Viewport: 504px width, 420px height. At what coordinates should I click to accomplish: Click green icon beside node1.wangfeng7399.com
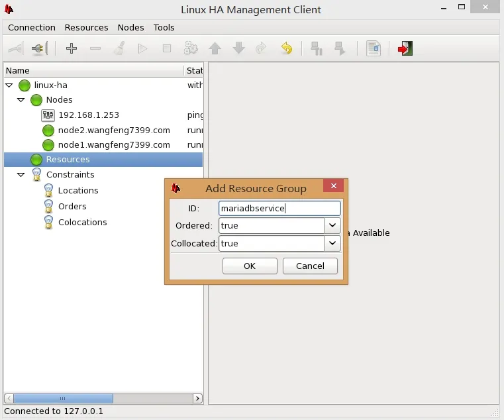pyautogui.click(x=48, y=145)
